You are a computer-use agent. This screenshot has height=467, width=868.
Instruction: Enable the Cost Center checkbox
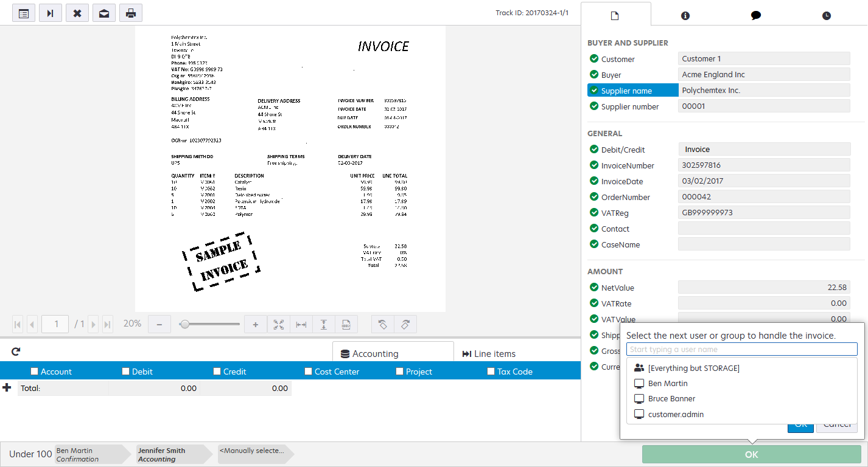(x=308, y=371)
